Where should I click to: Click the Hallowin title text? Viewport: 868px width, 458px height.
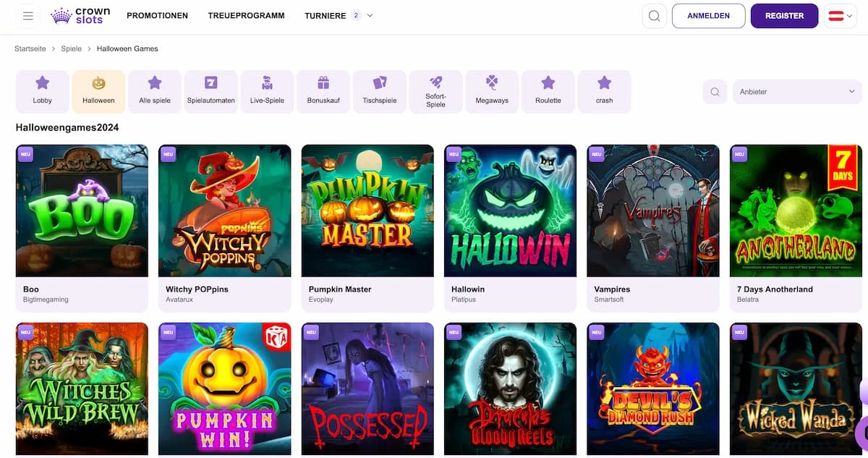468,289
